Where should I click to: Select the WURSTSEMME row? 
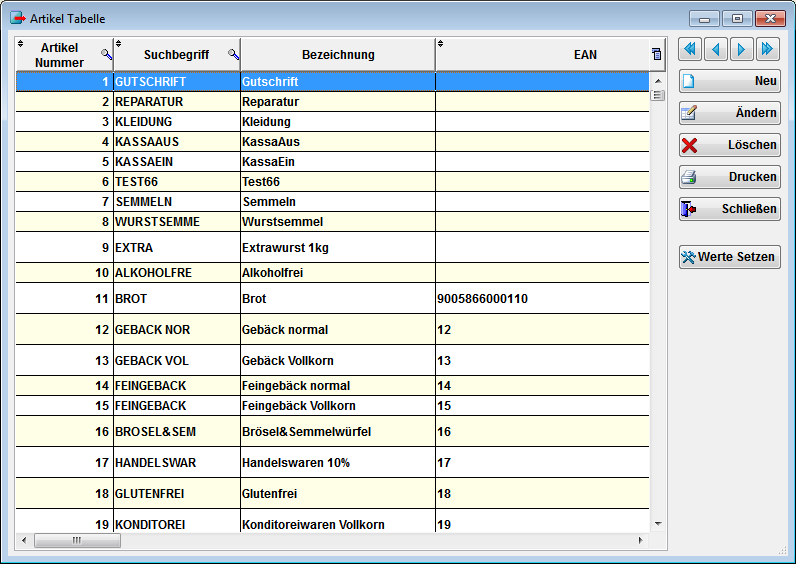[x=333, y=222]
